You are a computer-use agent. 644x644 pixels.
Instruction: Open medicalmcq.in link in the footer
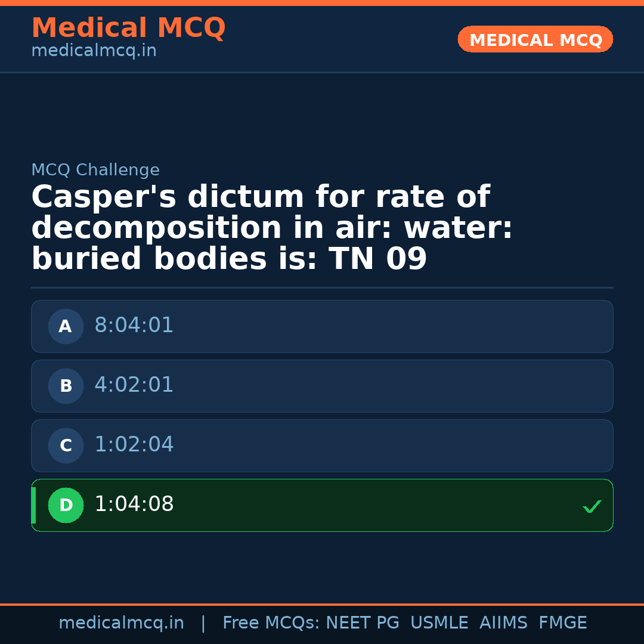[121, 623]
